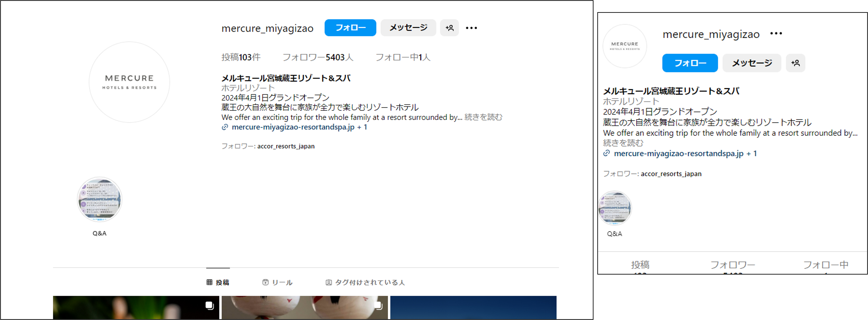Viewport: 868px width, 320px height.
Task: Click the carousel icon on the first post thumbnail
Action: click(210, 305)
